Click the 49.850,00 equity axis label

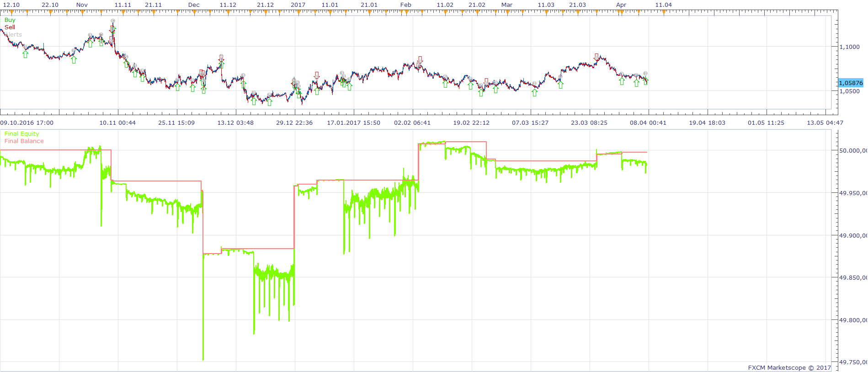(853, 277)
